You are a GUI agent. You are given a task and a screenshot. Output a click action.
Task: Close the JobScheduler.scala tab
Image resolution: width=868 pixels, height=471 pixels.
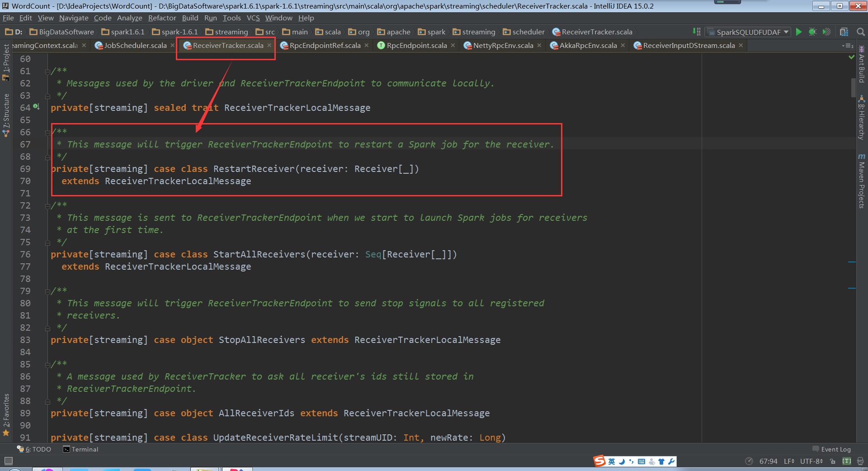coord(172,45)
